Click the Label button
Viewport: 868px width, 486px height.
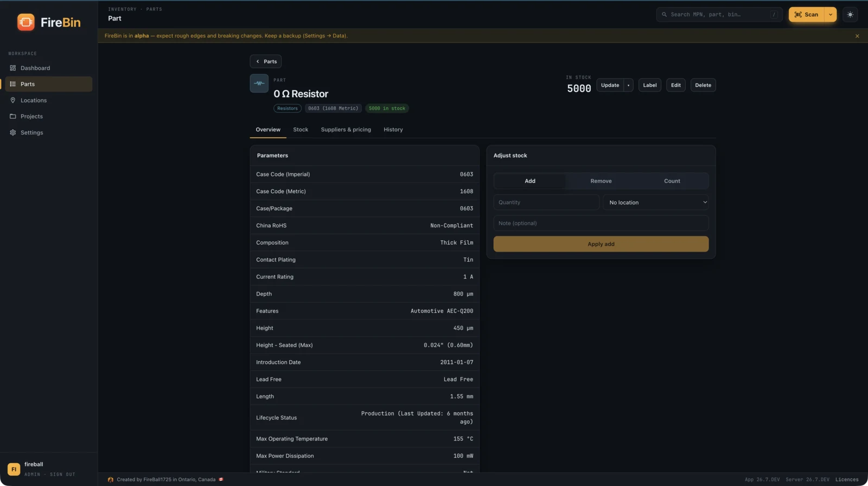pyautogui.click(x=650, y=85)
